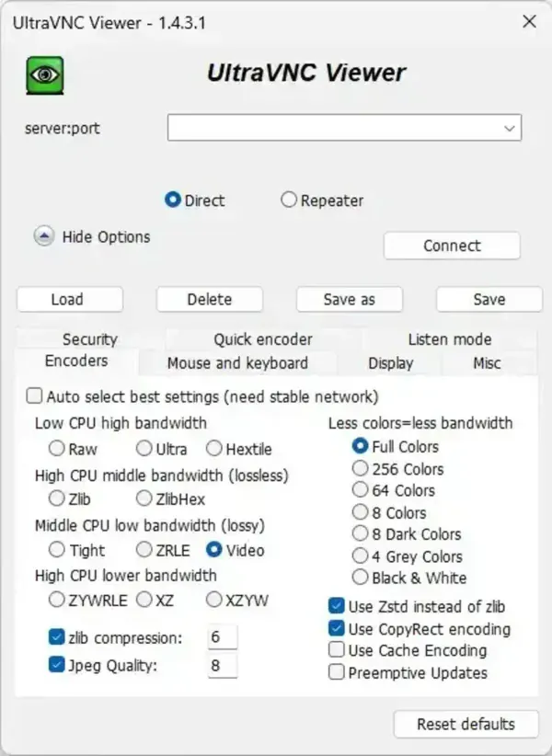Turn on Preemptive Updates
The height and width of the screenshot is (756, 552).
[337, 672]
